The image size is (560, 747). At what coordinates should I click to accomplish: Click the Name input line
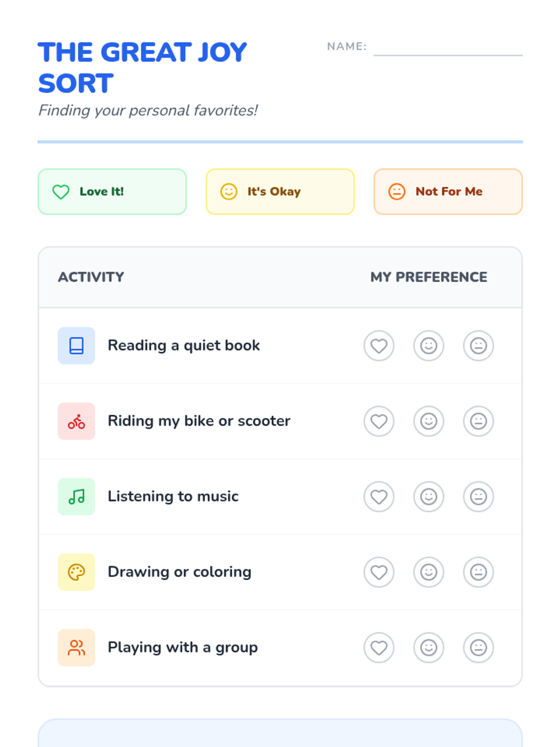pyautogui.click(x=448, y=48)
